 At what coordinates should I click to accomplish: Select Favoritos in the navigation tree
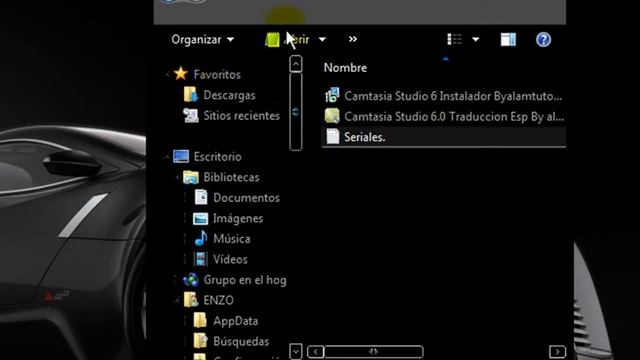[x=217, y=75]
